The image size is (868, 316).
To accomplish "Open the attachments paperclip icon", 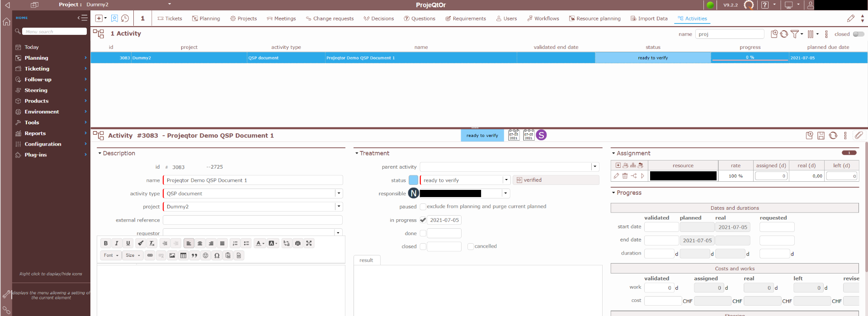I will click(x=859, y=136).
